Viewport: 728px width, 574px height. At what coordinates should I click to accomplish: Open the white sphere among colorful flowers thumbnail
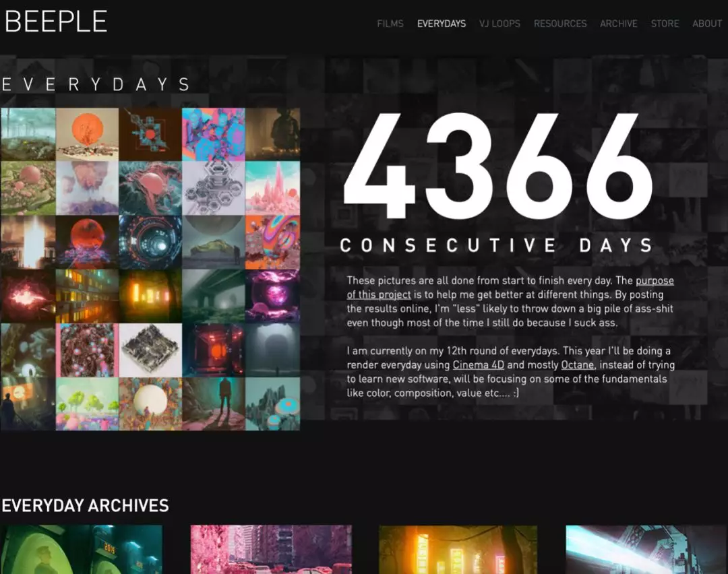150,404
